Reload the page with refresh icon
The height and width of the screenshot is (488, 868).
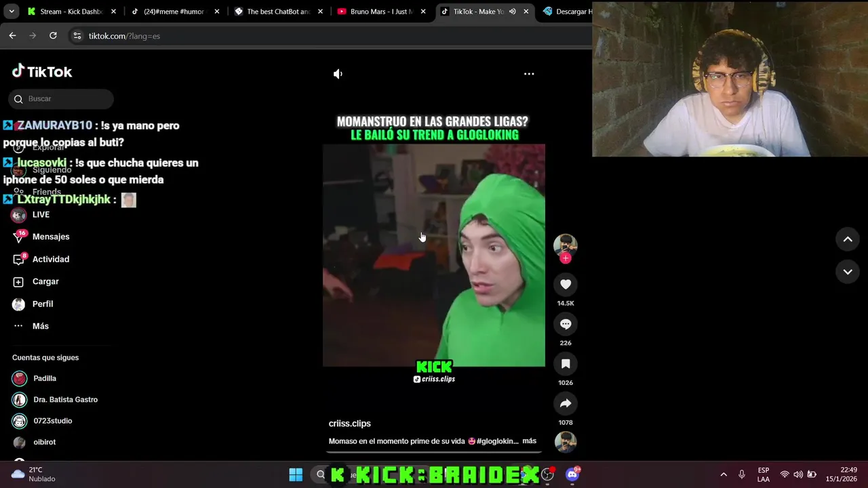tap(53, 36)
